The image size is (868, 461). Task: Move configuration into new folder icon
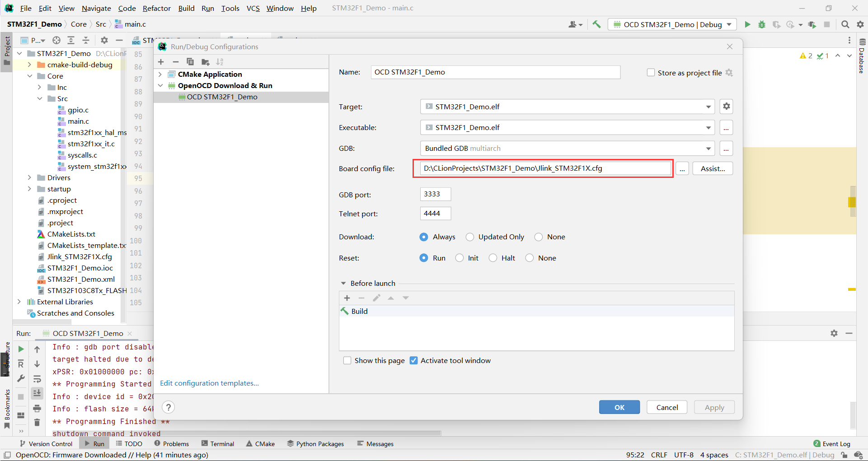[205, 62]
